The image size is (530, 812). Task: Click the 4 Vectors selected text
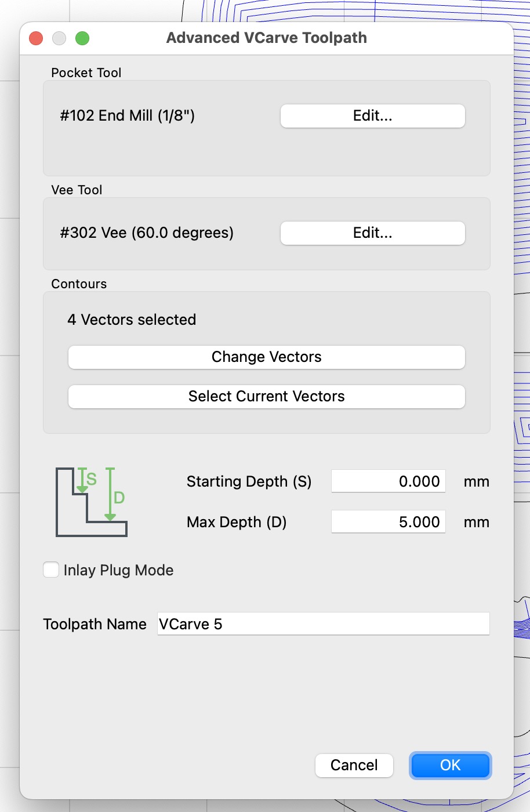tap(132, 320)
